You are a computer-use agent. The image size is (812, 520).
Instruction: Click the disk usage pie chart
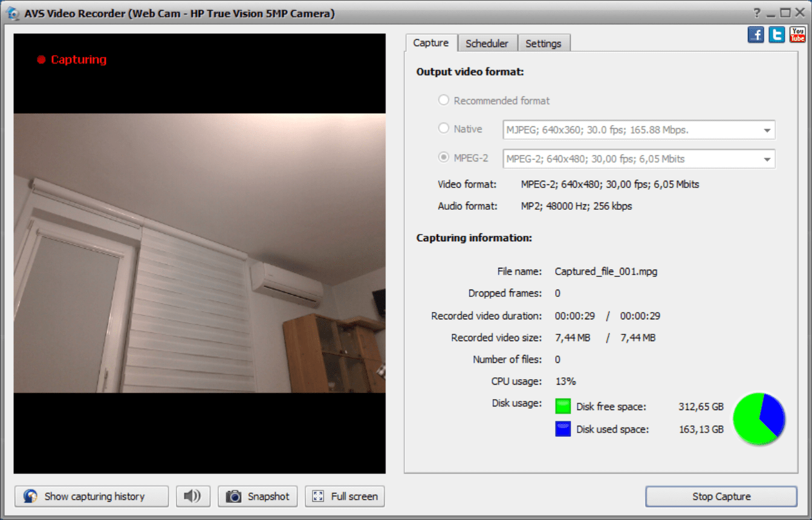759,418
